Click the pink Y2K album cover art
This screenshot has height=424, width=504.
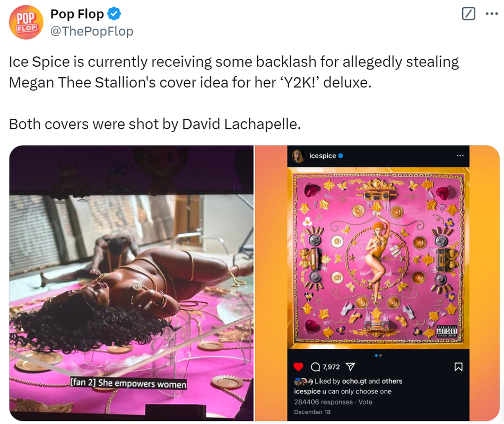378,258
